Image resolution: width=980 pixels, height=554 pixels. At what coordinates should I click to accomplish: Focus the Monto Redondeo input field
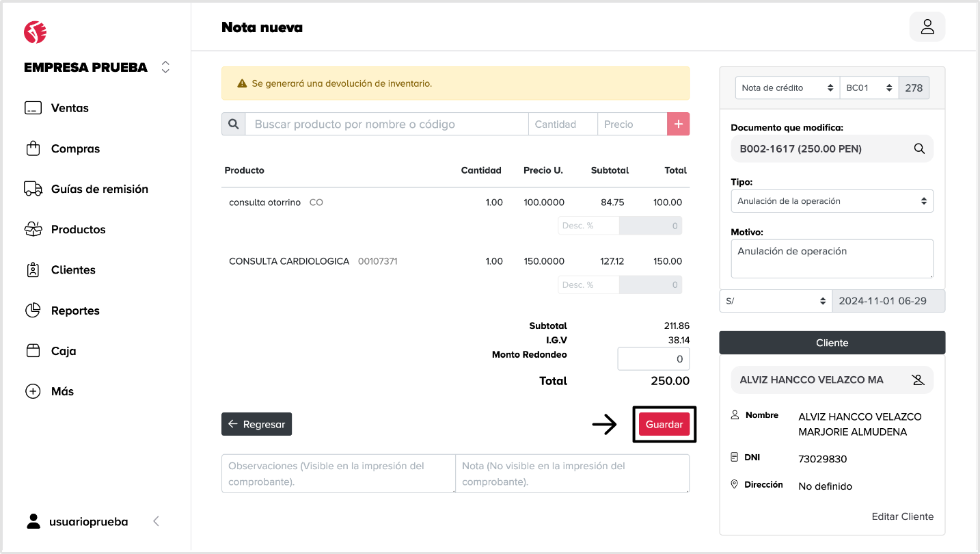click(653, 358)
